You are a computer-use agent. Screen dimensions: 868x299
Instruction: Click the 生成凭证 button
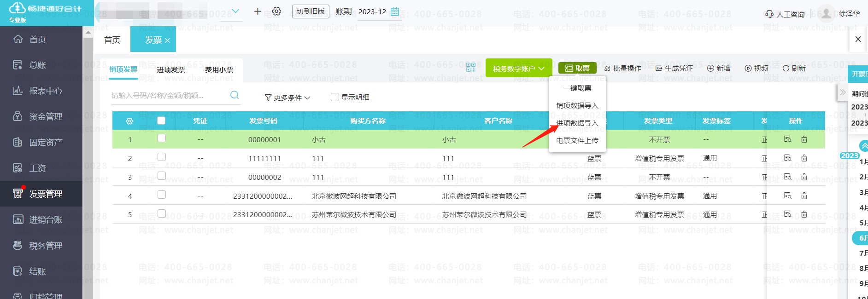coord(674,68)
